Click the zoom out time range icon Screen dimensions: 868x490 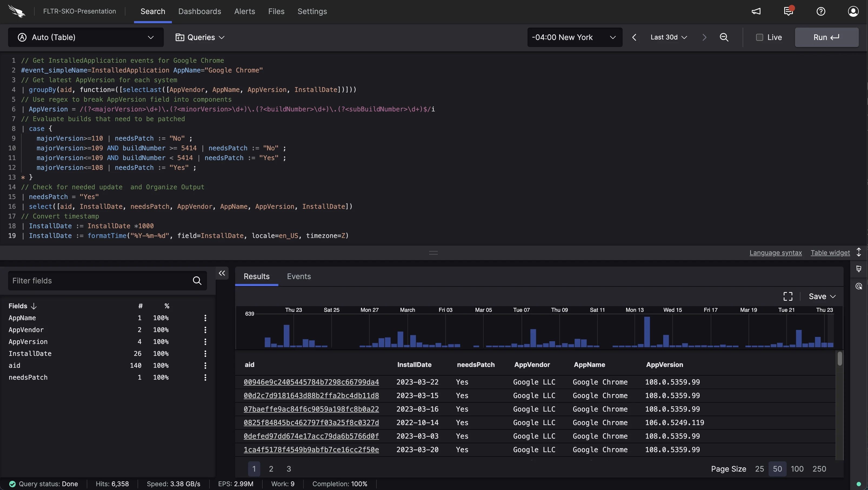(724, 37)
